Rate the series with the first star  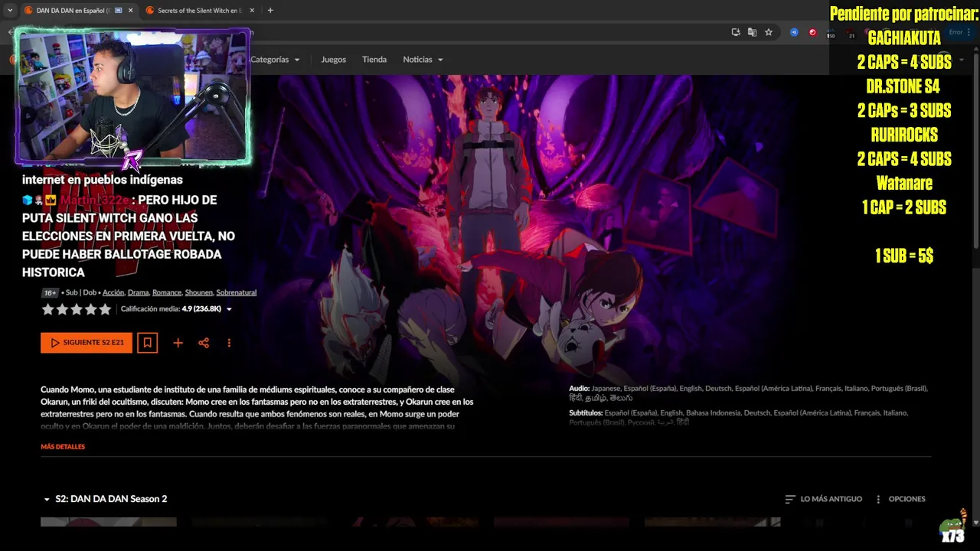pyautogui.click(x=47, y=309)
